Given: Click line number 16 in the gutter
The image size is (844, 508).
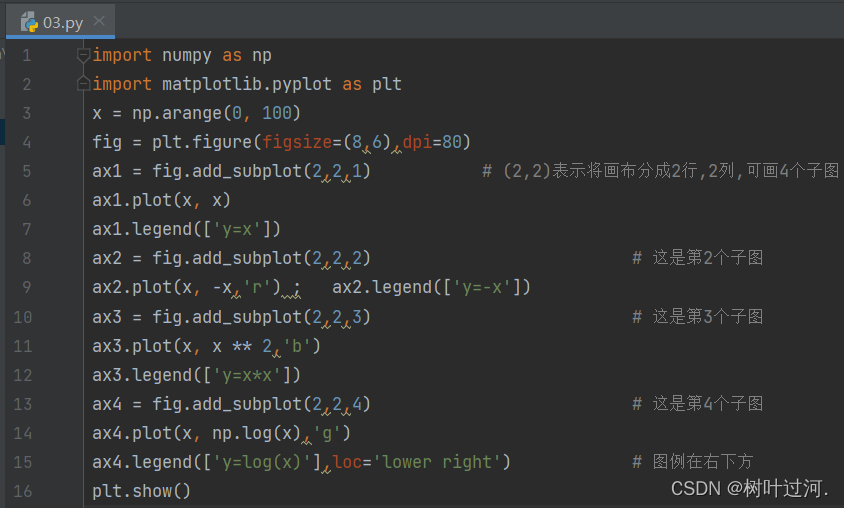Looking at the screenshot, I should coord(23,491).
